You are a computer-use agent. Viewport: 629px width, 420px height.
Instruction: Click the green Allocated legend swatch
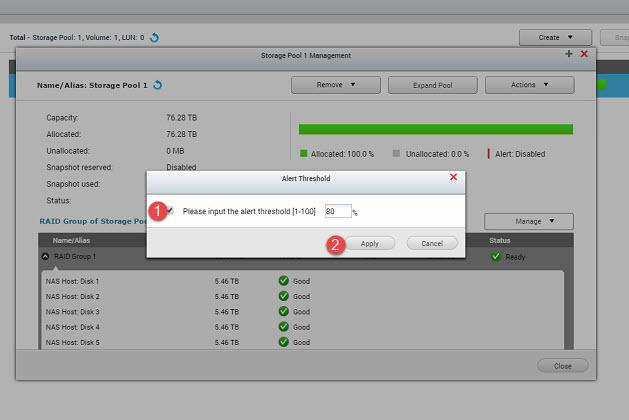click(x=304, y=154)
